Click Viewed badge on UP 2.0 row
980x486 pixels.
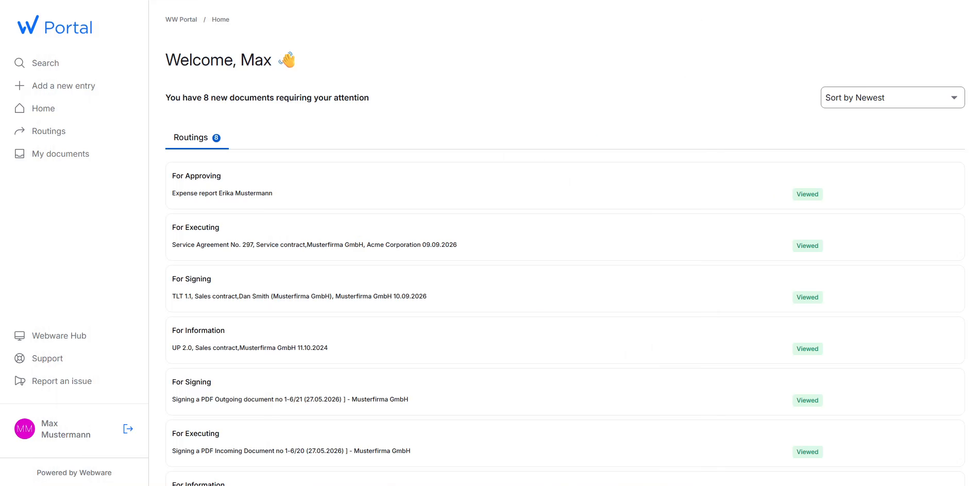pyautogui.click(x=807, y=349)
